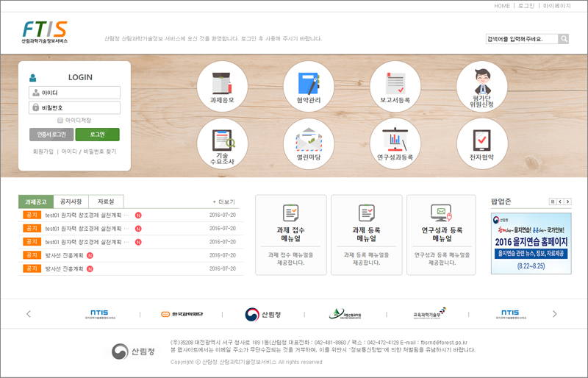The image size is (588, 378).
Task: Click the 비밀번호 input field
Action: point(75,107)
